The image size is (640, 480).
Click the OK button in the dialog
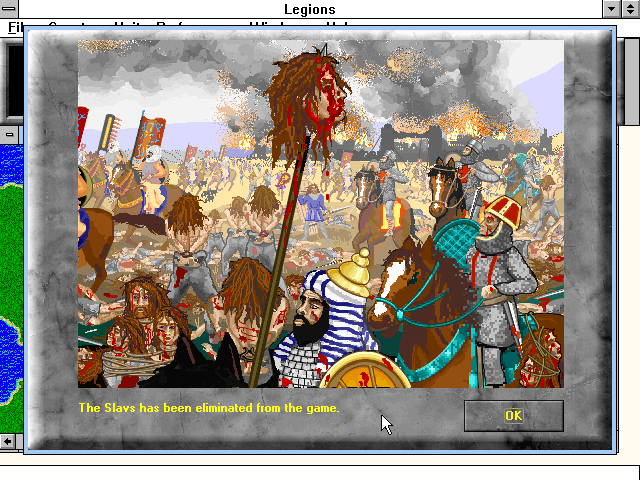click(513, 416)
